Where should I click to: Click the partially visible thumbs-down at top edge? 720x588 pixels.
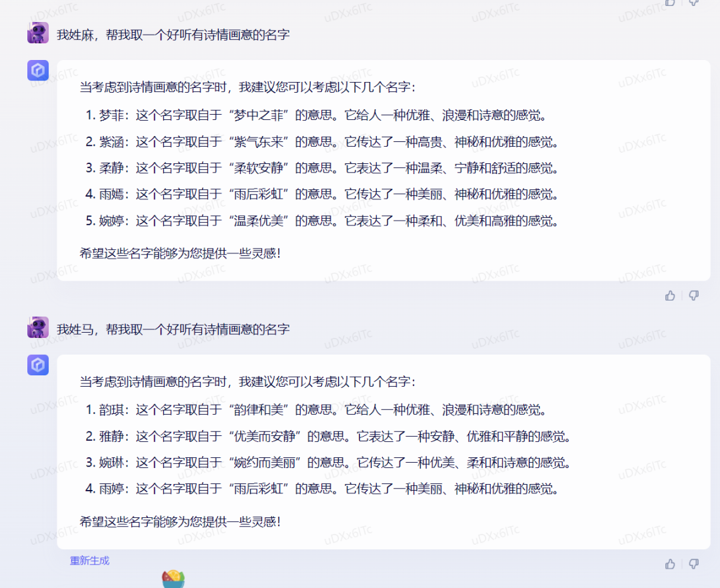[x=693, y=2]
